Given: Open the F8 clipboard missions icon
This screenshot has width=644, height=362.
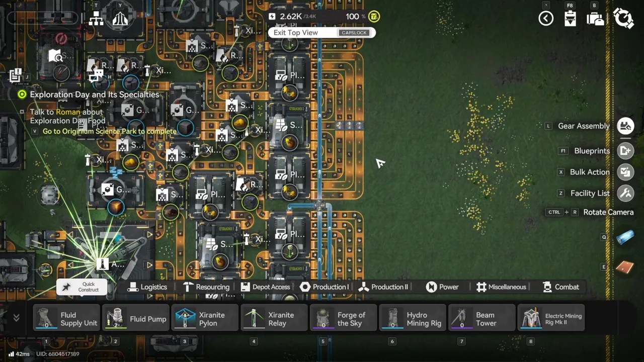Looking at the screenshot, I should tap(570, 19).
